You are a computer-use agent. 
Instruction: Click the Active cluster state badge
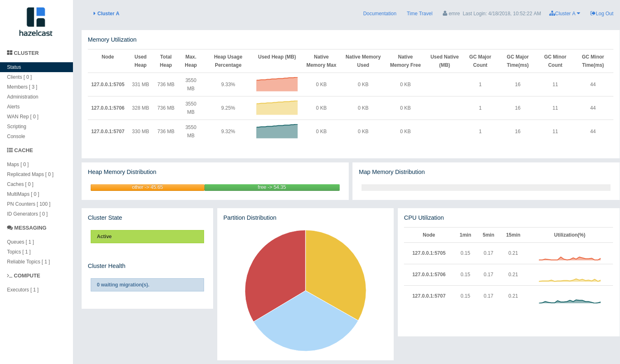pos(147,237)
